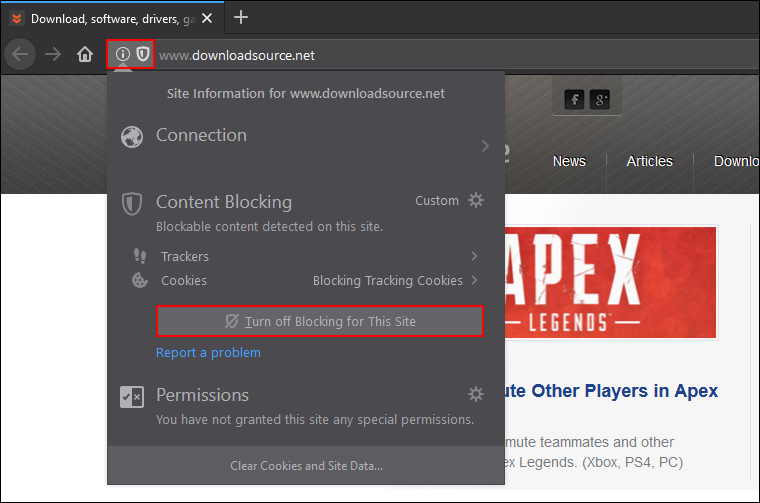760x503 pixels.
Task: Click the tab's site favicon
Action: point(16,18)
